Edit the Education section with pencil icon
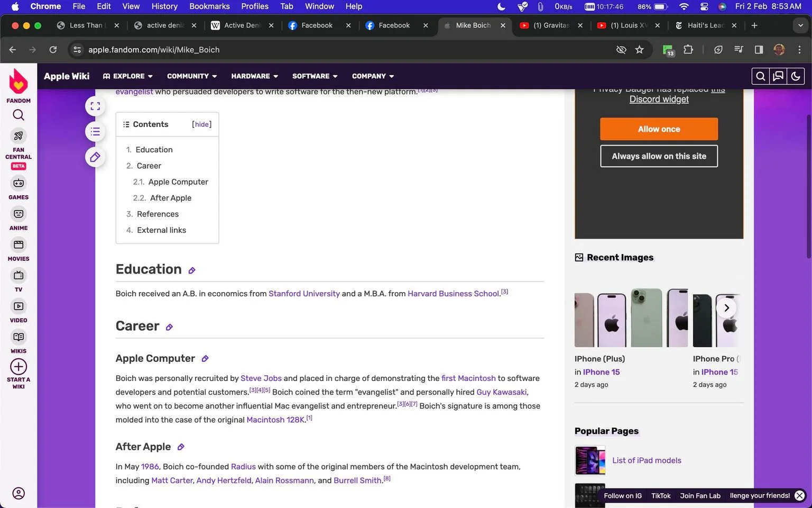The image size is (812, 508). point(192,270)
